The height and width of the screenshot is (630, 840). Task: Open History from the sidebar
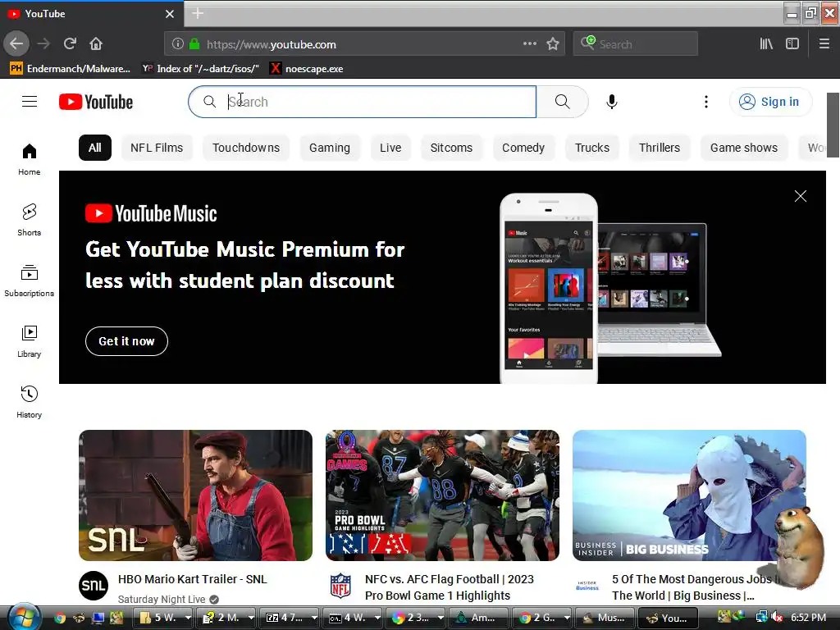click(x=29, y=402)
